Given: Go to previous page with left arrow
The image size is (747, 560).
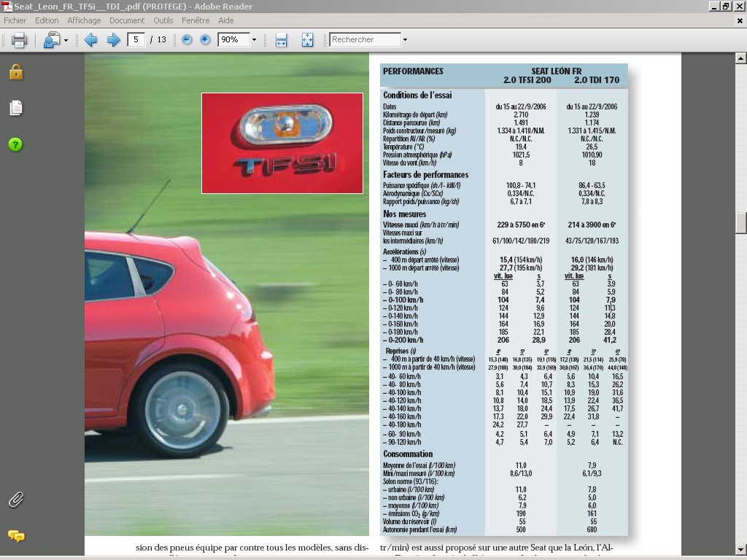Looking at the screenshot, I should [90, 40].
